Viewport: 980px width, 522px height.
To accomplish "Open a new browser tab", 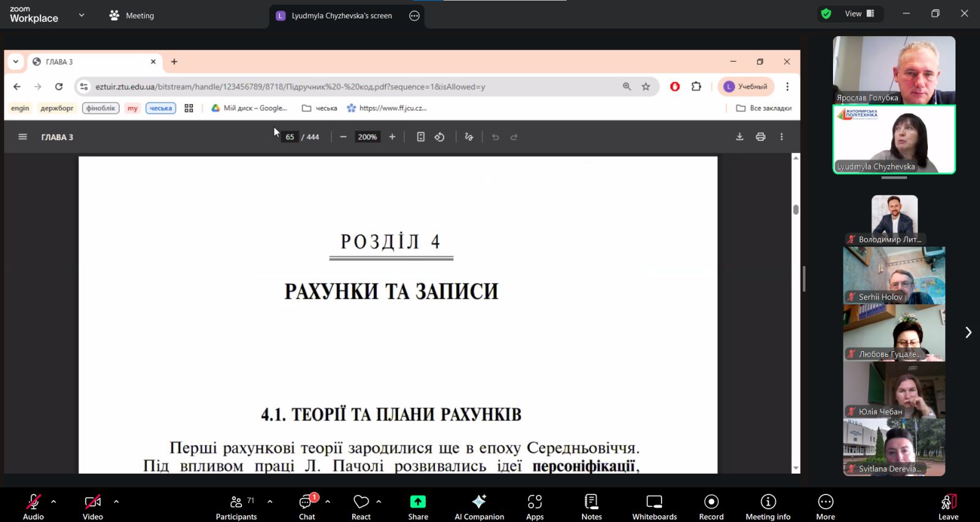I will [x=175, y=62].
